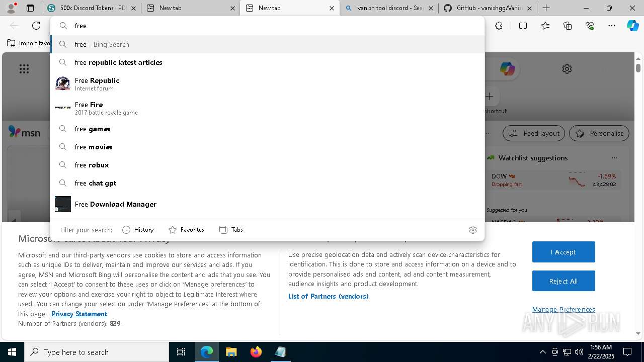Open List of Partners (vendors) link

328,296
